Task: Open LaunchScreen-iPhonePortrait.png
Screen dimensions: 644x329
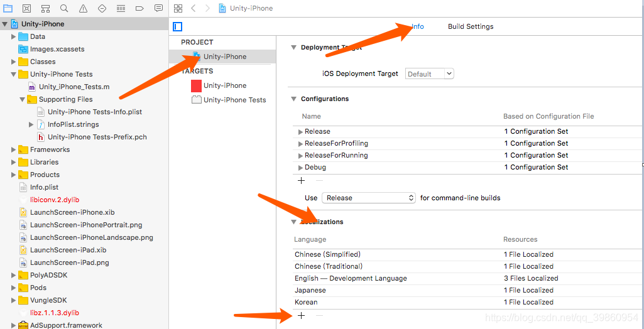Action: (86, 225)
